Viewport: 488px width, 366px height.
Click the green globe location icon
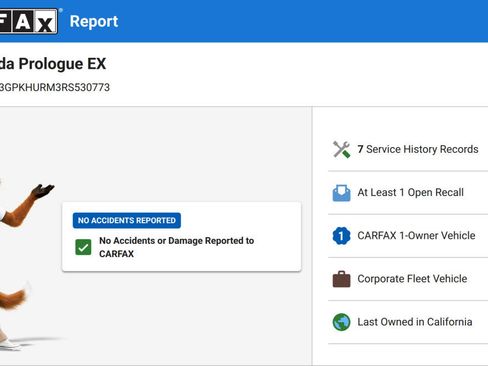[341, 322]
